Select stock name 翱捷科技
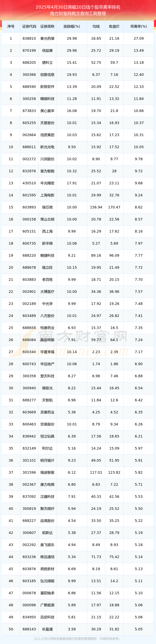Viewport: 156px width, 644px height. coord(47,255)
